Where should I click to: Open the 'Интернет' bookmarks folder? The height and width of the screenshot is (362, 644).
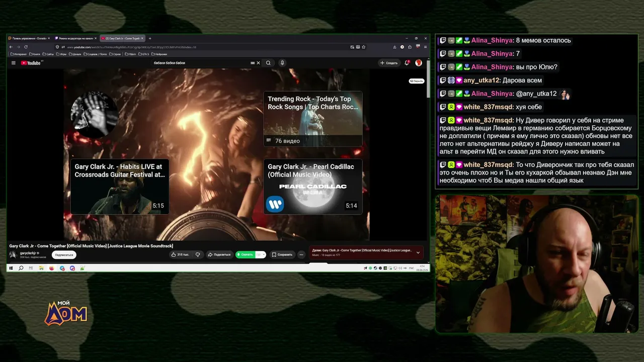click(19, 54)
